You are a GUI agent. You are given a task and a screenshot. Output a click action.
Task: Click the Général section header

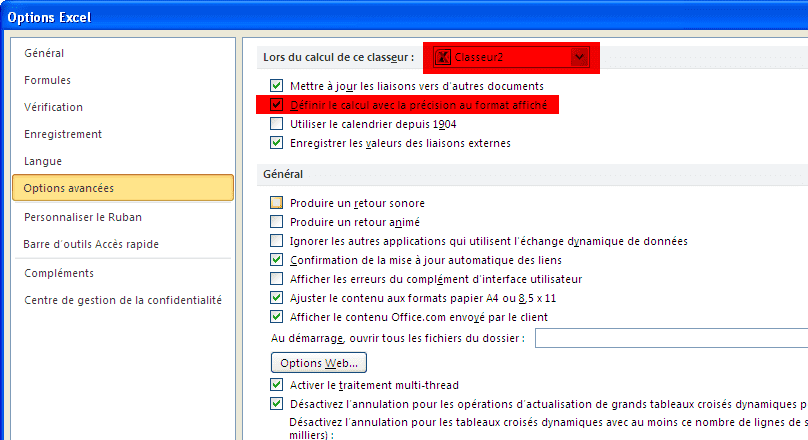(x=283, y=174)
